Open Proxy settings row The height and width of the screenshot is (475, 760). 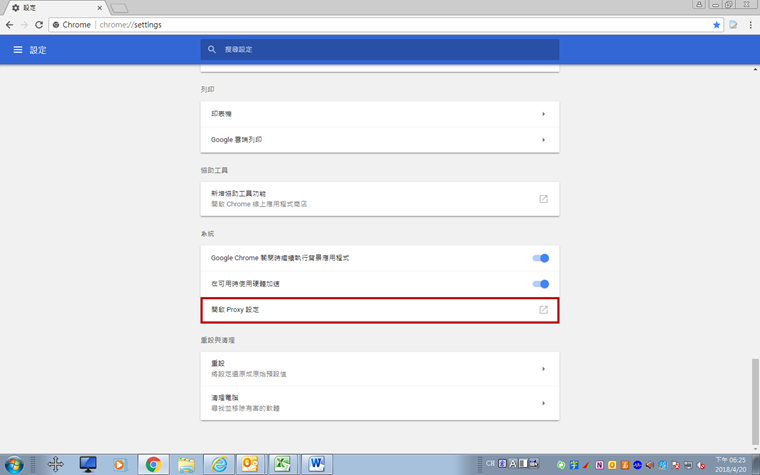click(380, 310)
